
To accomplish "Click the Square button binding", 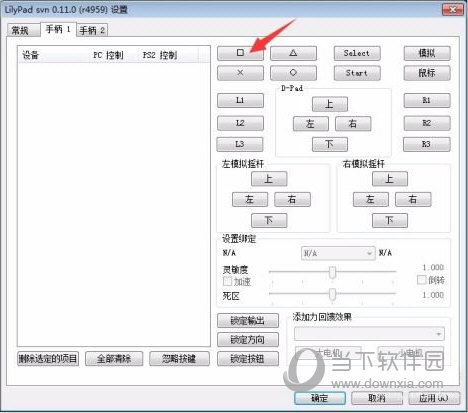I will coord(240,53).
